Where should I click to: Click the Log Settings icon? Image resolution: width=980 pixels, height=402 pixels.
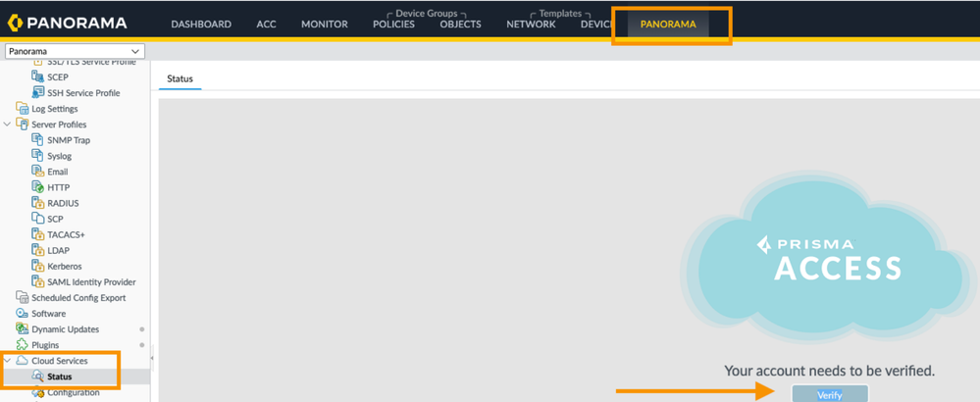(22, 108)
